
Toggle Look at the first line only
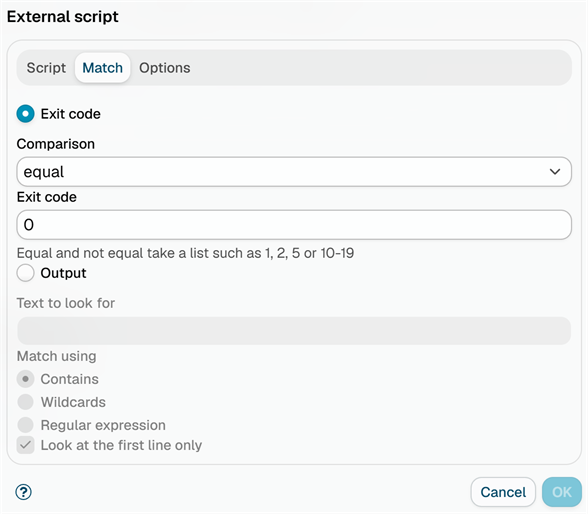[x=26, y=445]
